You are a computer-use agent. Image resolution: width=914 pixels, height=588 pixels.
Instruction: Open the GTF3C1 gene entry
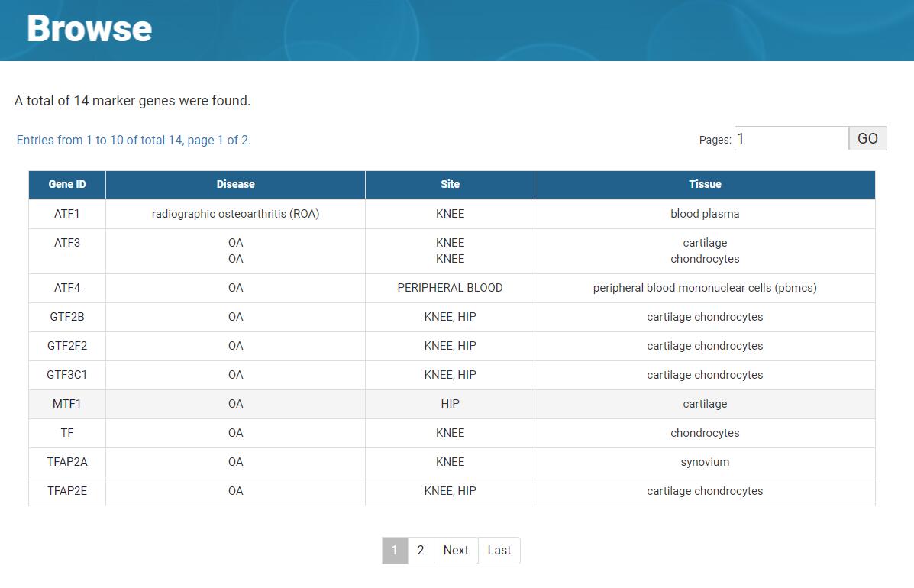click(67, 375)
